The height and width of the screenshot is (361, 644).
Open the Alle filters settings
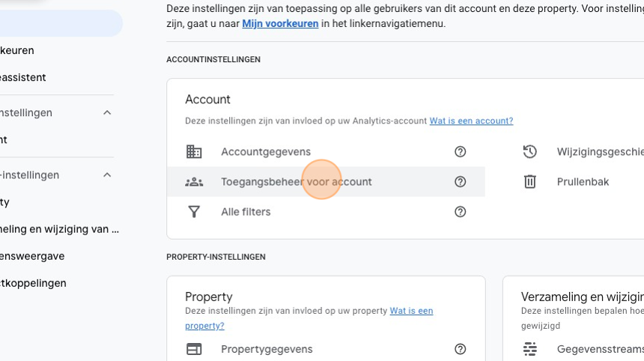[x=246, y=212]
